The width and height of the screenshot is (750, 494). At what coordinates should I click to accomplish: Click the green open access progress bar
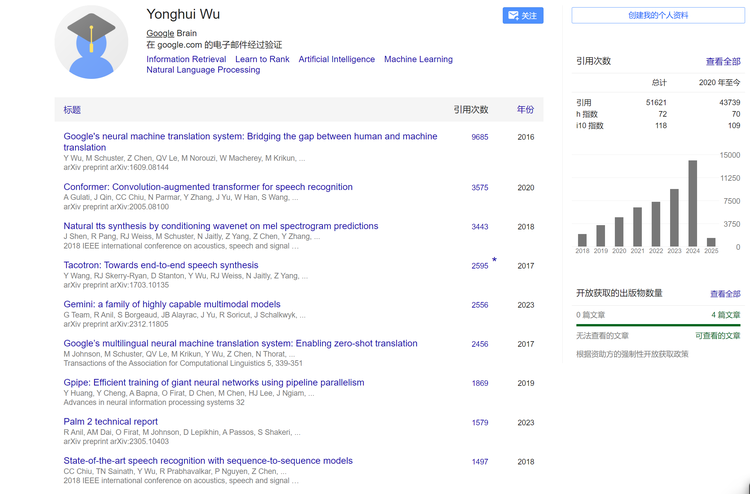click(x=658, y=325)
